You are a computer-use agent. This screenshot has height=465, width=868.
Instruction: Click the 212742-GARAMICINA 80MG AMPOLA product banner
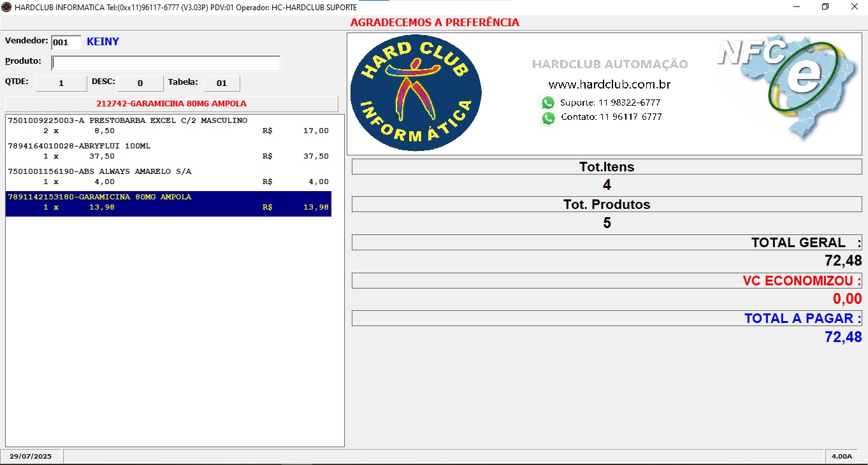(x=171, y=104)
